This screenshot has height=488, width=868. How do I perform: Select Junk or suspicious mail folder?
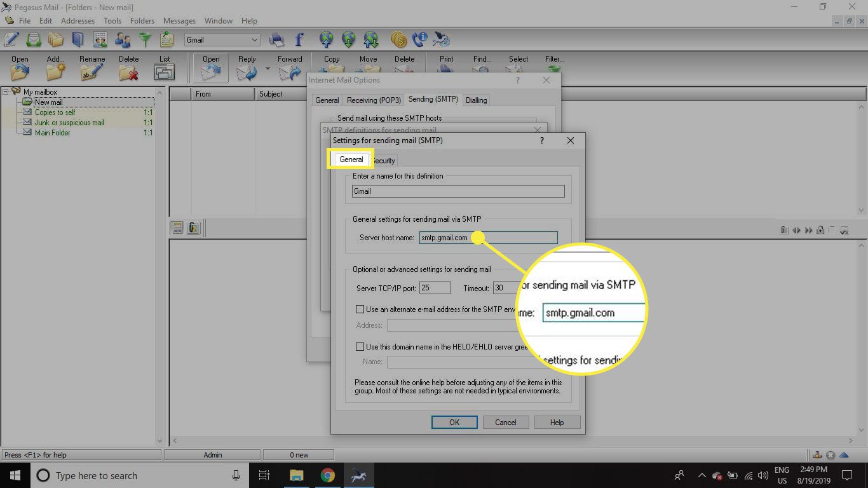click(69, 123)
